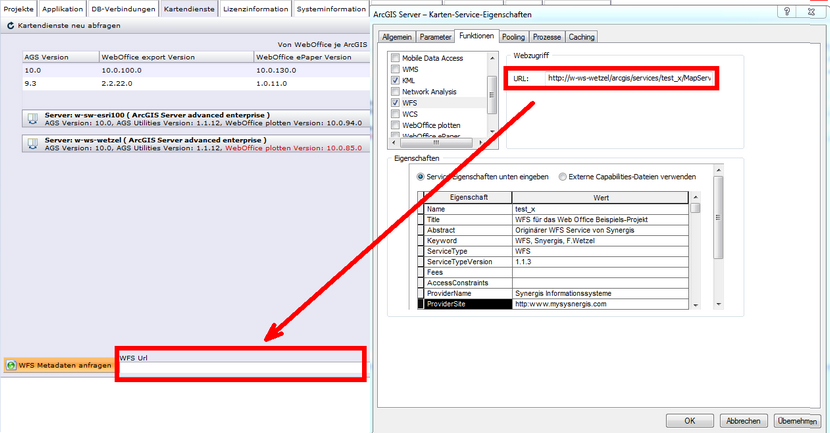
Task: Click the server icon for w-ws-wetzel
Action: pyautogui.click(x=33, y=144)
